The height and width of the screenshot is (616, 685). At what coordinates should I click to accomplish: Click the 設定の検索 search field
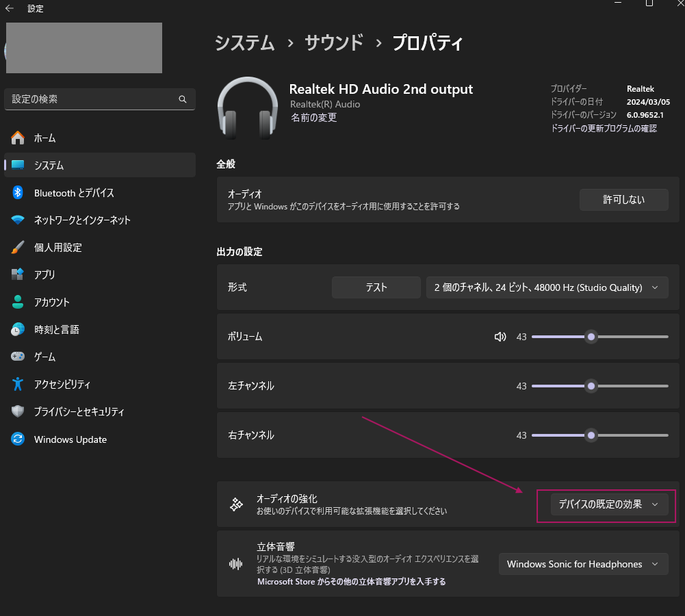tap(100, 99)
